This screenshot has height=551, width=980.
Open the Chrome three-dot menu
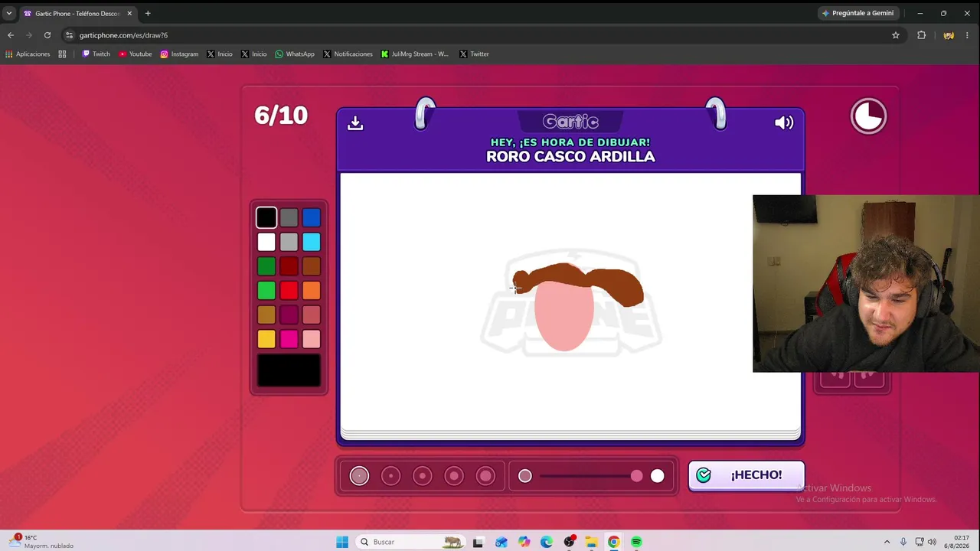(x=968, y=35)
